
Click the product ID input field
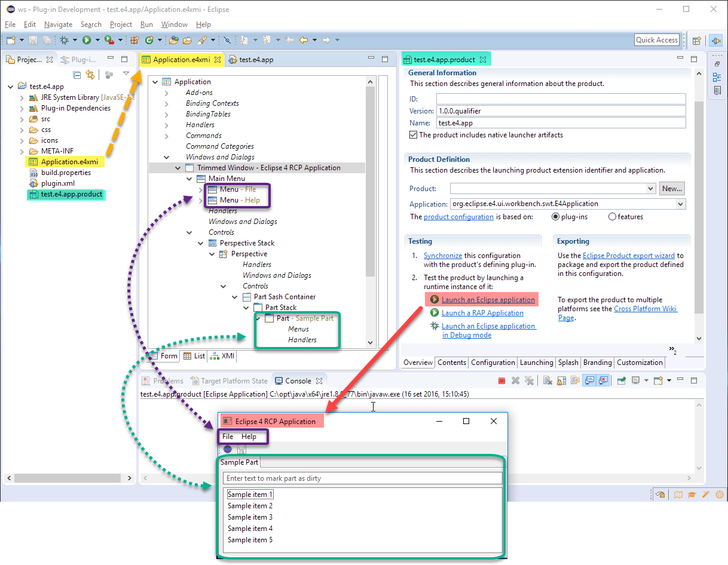tap(561, 99)
